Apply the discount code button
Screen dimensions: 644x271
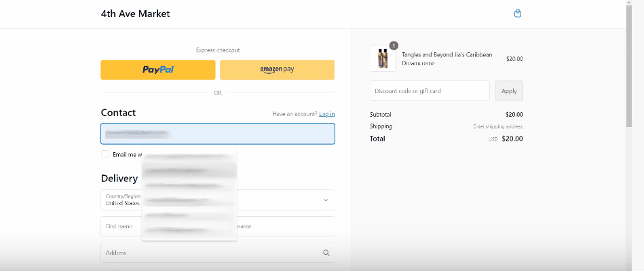(509, 91)
